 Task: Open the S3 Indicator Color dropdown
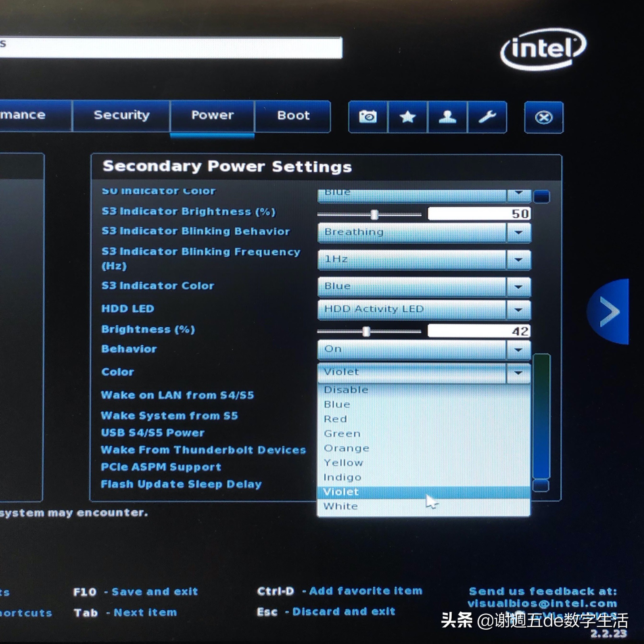518,287
